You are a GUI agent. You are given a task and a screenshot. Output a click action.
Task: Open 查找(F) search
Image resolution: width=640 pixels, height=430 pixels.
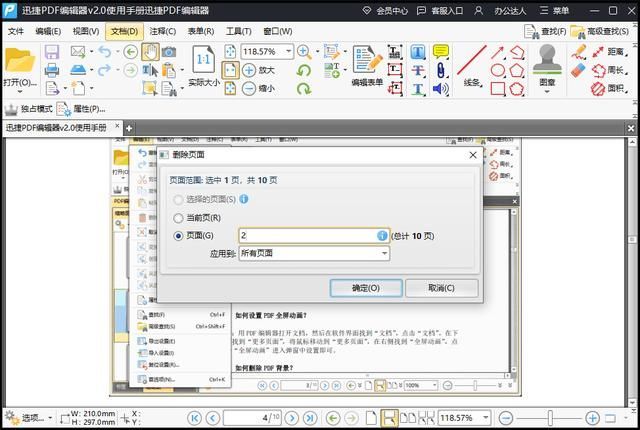pos(545,31)
